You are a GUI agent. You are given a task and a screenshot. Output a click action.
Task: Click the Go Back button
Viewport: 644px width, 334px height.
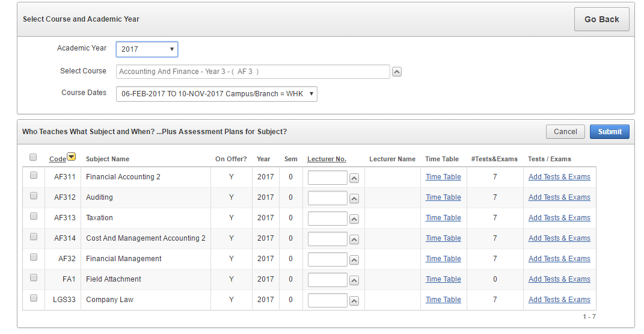pos(601,19)
